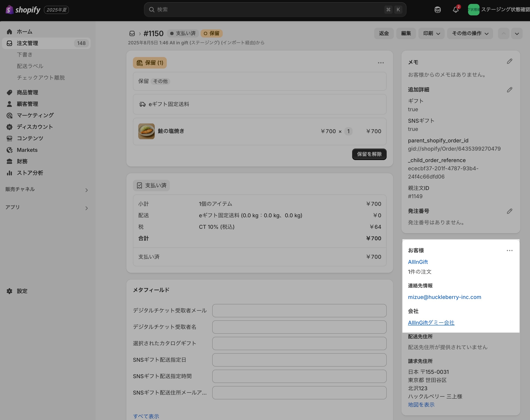Click the デジタルチケット受取者メール input field

tap(299, 311)
